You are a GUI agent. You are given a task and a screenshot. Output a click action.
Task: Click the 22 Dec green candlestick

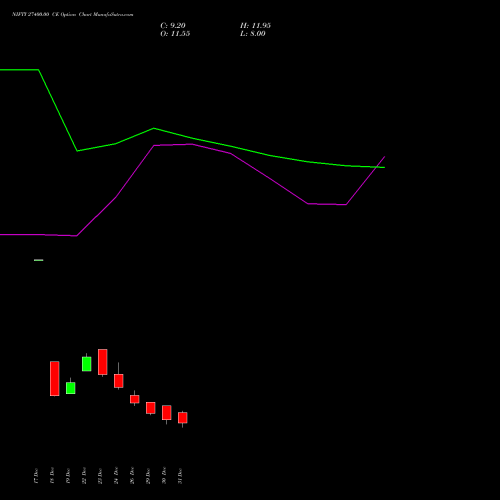87,364
